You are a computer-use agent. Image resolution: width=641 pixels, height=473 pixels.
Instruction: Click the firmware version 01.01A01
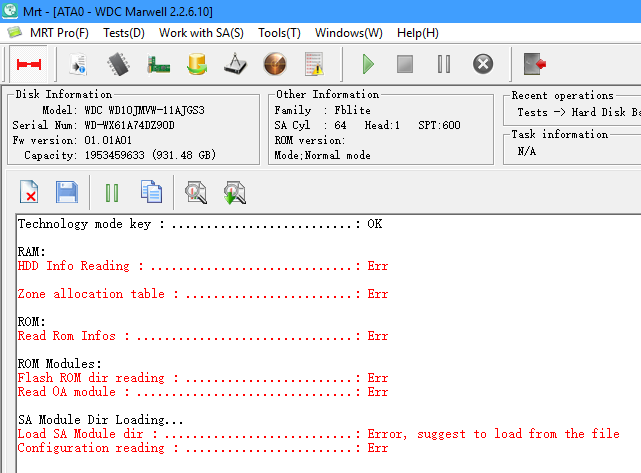click(108, 140)
